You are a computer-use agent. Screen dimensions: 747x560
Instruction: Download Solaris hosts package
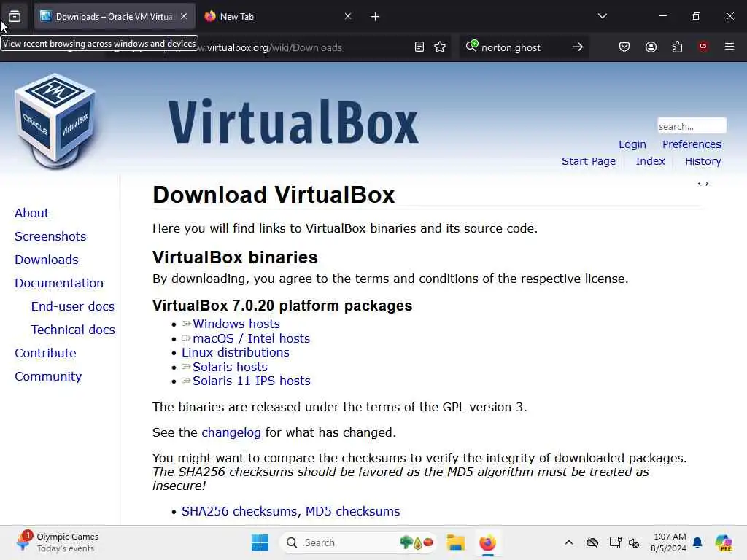coord(230,367)
